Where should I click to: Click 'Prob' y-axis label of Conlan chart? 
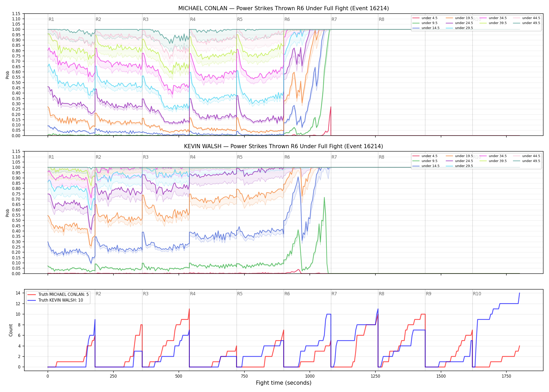coord(8,75)
